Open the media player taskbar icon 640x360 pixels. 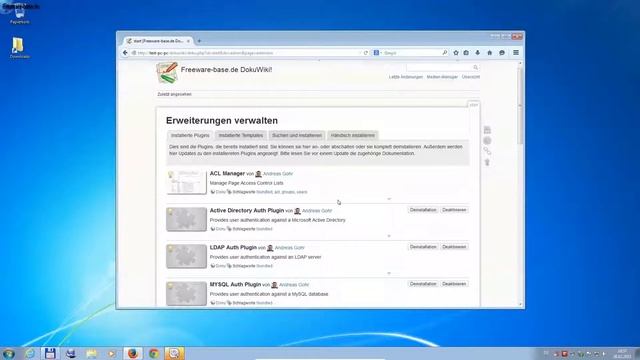(x=111, y=353)
